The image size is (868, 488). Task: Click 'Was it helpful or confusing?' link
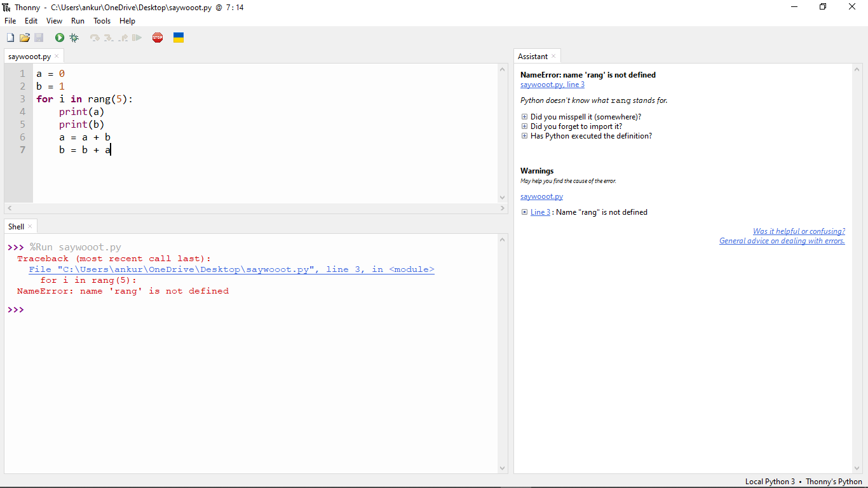point(799,231)
